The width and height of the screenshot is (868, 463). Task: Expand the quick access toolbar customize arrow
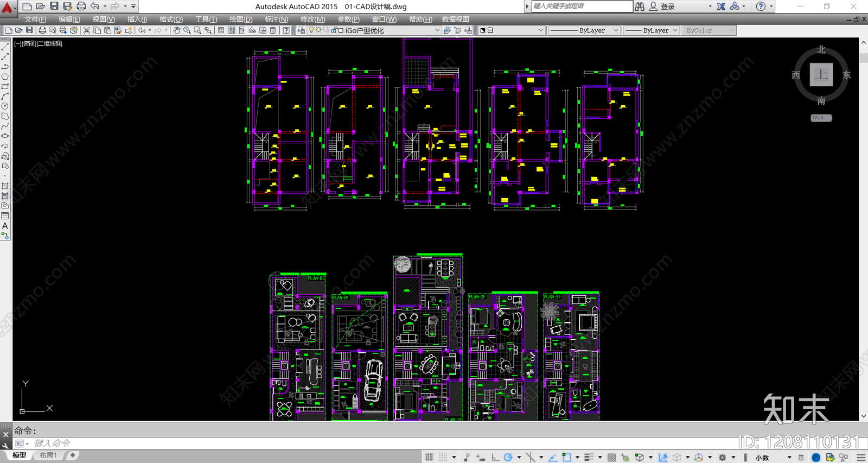pyautogui.click(x=133, y=7)
